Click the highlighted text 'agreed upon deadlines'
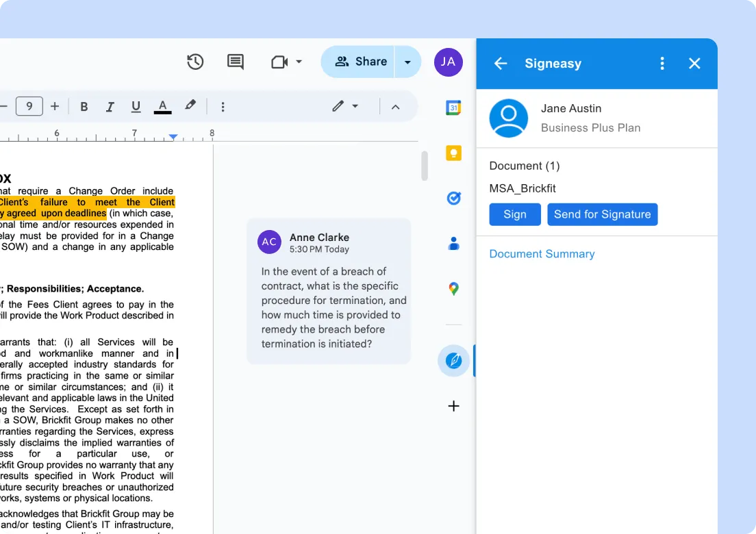Viewport: 756px width, 534px height. pos(56,214)
